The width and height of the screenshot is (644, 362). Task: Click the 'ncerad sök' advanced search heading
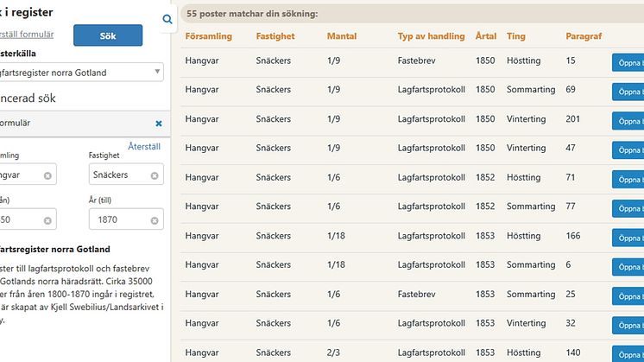(x=28, y=98)
